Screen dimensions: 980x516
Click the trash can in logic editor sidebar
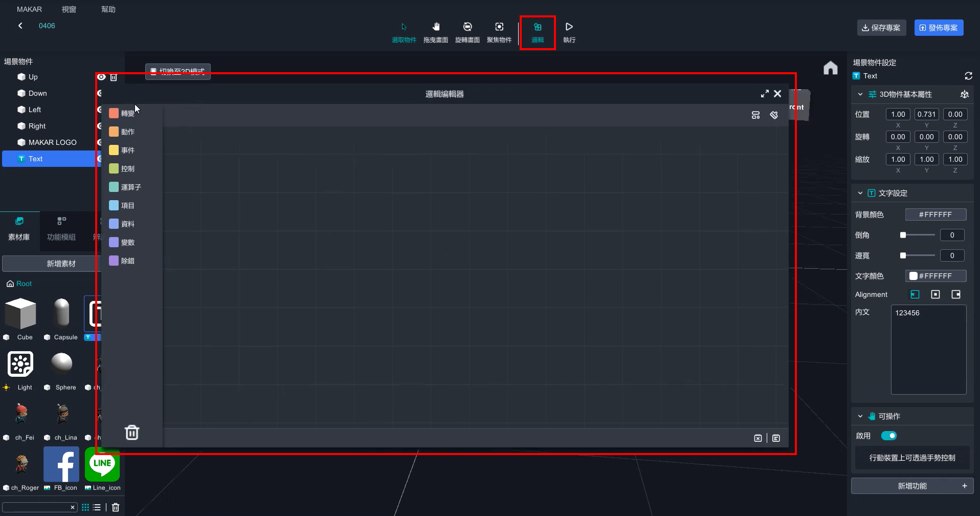tap(132, 433)
